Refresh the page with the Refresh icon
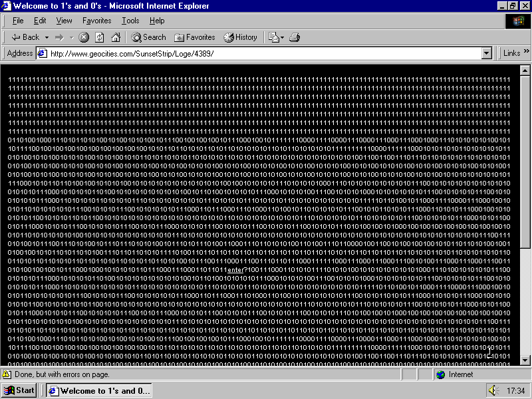Screen dimensions: 532x399 pos(100,37)
